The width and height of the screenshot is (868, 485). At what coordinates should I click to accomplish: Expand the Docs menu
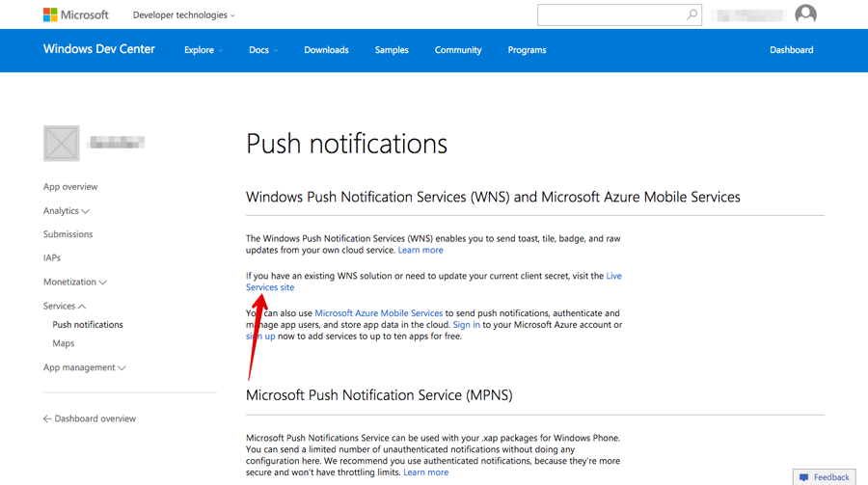click(x=262, y=50)
